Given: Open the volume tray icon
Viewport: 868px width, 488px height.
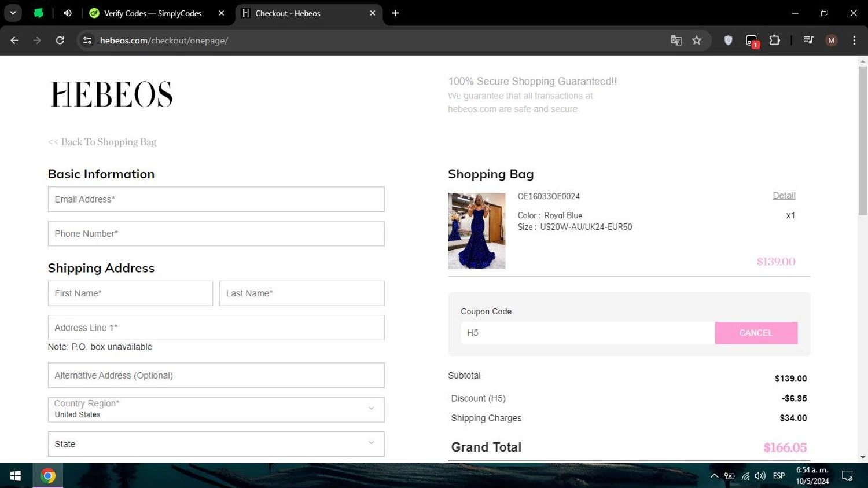Looking at the screenshot, I should 760,476.
